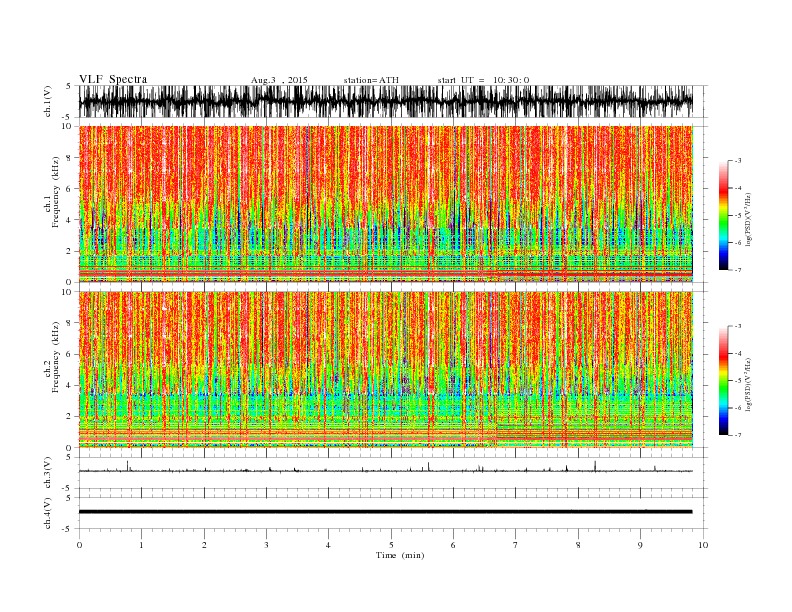792x612 pixels.
Task: Click the time axis tick label "10"
Action: point(703,545)
